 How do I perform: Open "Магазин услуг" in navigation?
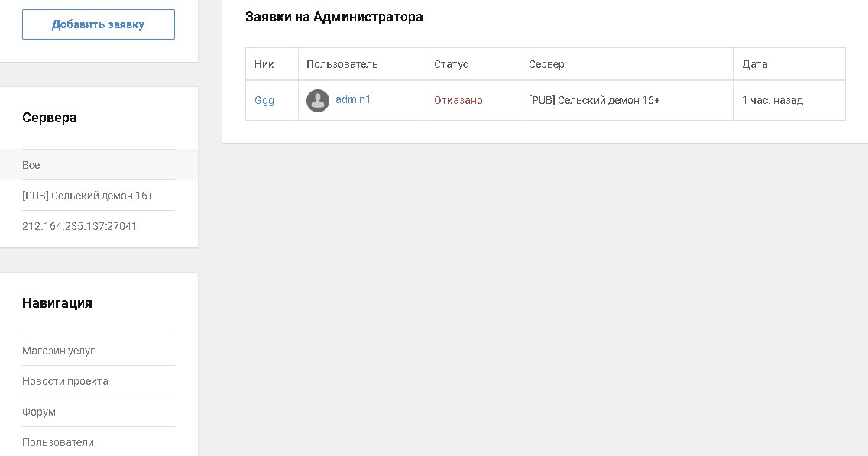[59, 351]
